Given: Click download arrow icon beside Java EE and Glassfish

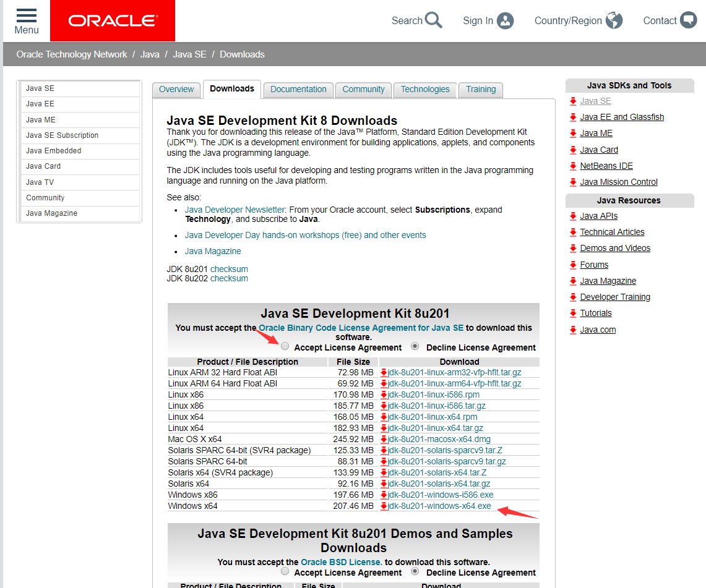Looking at the screenshot, I should coord(573,117).
